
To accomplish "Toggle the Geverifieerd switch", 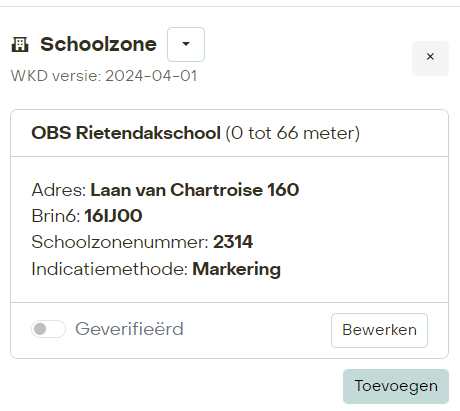I will tap(48, 329).
